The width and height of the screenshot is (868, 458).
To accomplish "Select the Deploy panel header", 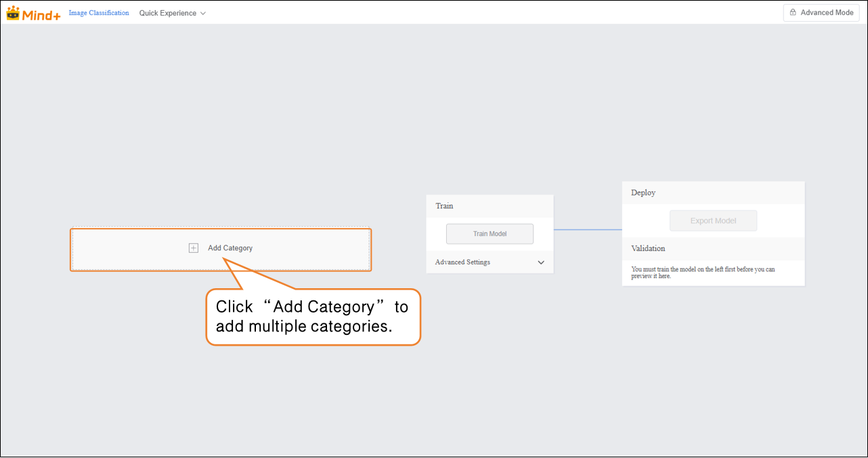I will pos(643,193).
